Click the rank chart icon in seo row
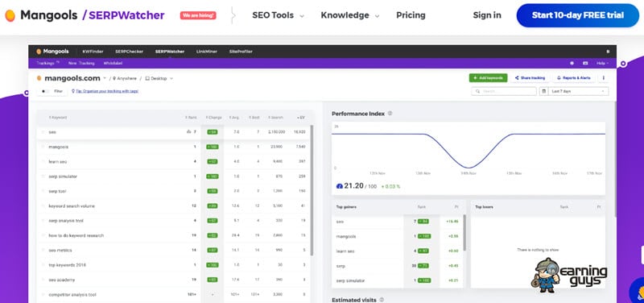Image resolution: width=644 pixels, height=303 pixels. (x=188, y=132)
